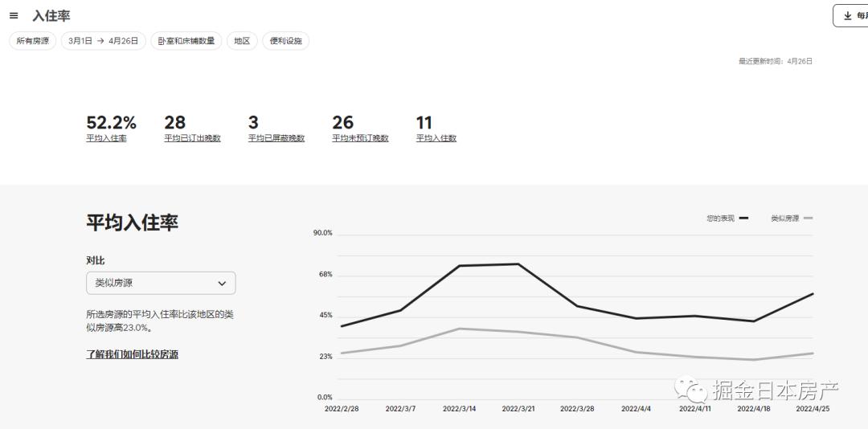Select the 平均入住数 metric

(x=436, y=138)
